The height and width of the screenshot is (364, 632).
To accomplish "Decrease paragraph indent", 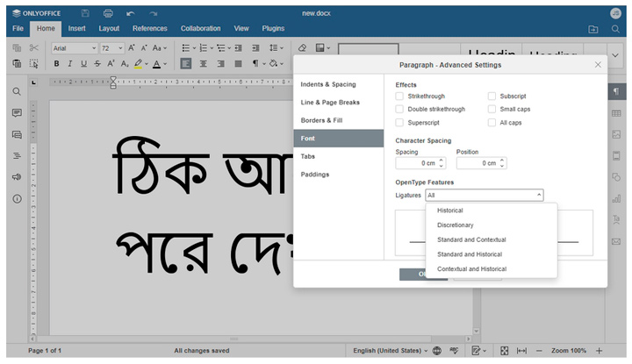I will pyautogui.click(x=239, y=48).
